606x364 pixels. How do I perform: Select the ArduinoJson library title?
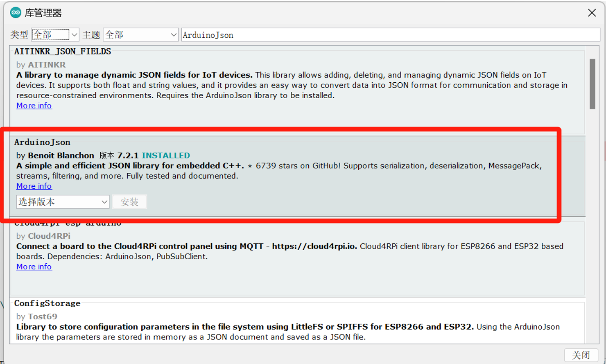click(x=42, y=142)
